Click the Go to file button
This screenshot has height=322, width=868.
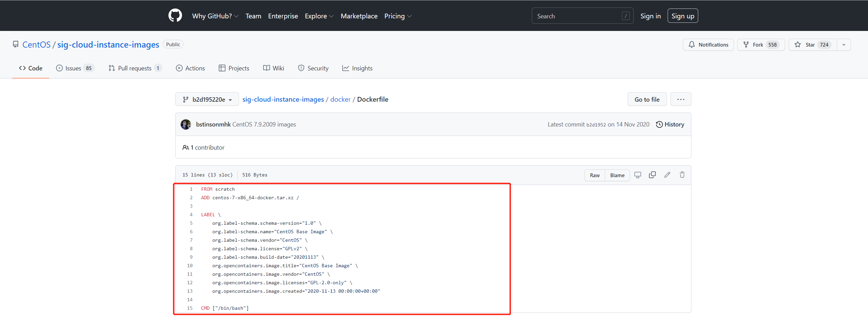(647, 99)
